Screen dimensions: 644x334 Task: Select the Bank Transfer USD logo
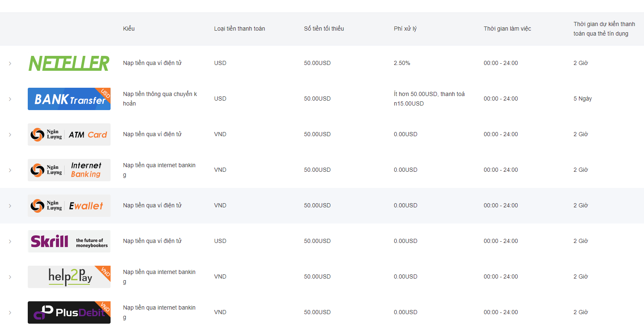pyautogui.click(x=69, y=99)
